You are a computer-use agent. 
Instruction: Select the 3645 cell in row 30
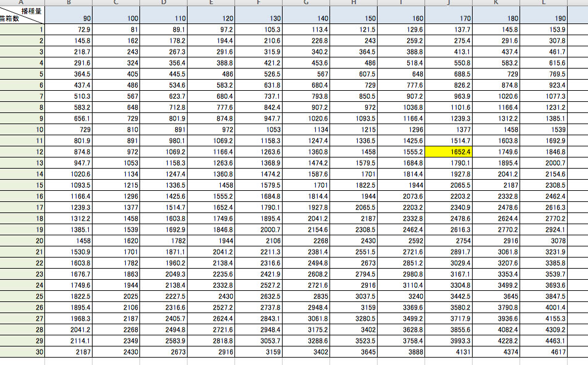point(354,352)
